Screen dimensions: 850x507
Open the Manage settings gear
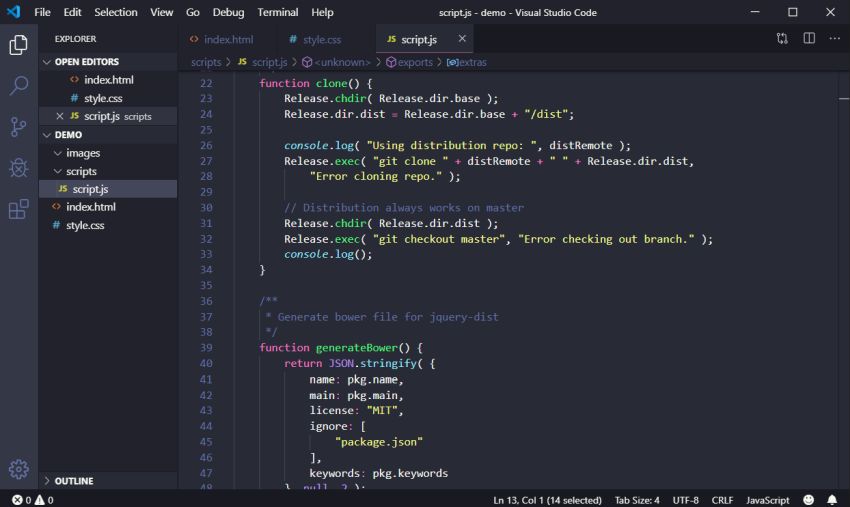coord(18,469)
